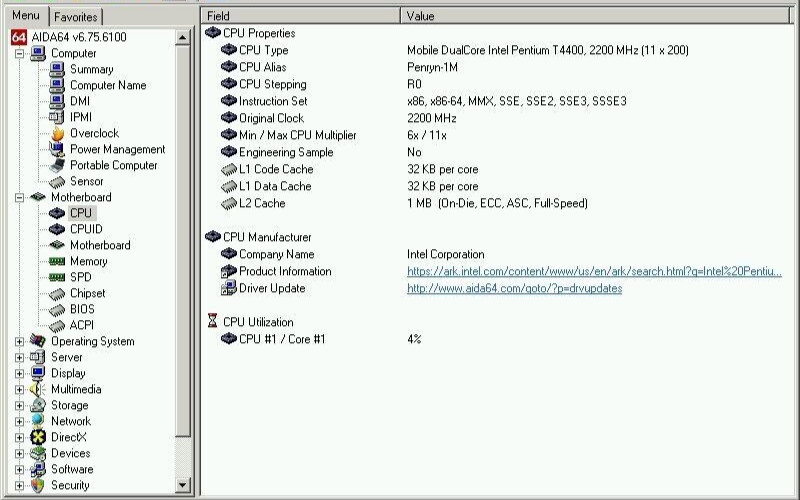Select the CPU #1 / Core #1 row
Screen dimensions: 800x500
495,339
